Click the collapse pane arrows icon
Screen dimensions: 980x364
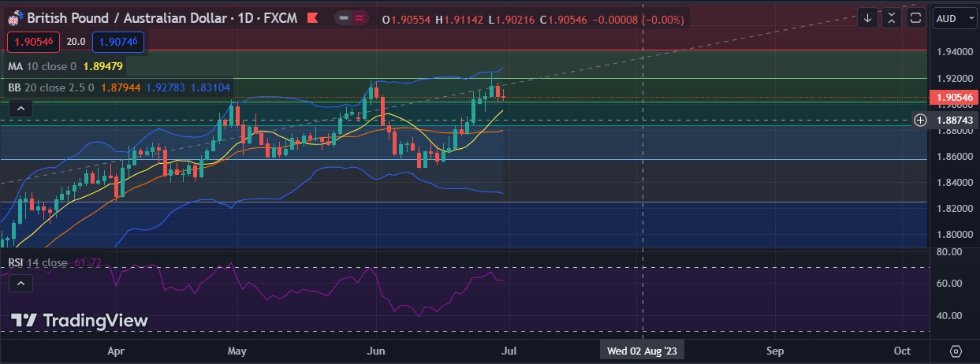(892, 18)
